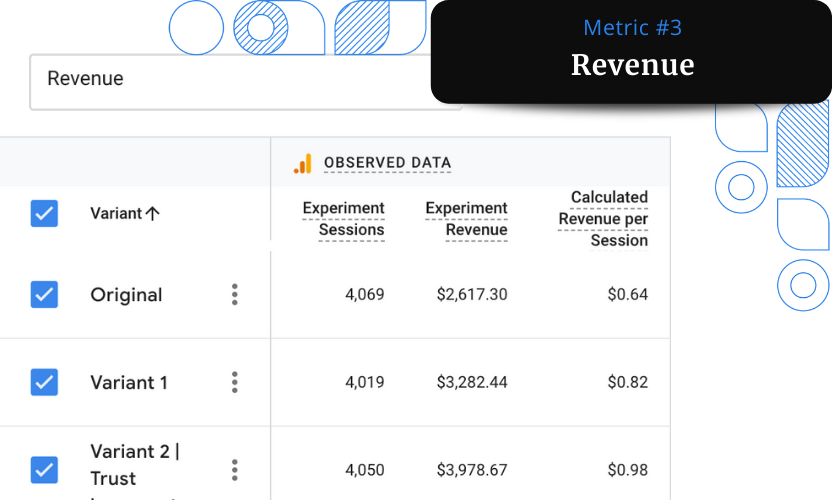Uncheck the Variant 1 checkbox
Screen dimensions: 832x500
point(44,382)
